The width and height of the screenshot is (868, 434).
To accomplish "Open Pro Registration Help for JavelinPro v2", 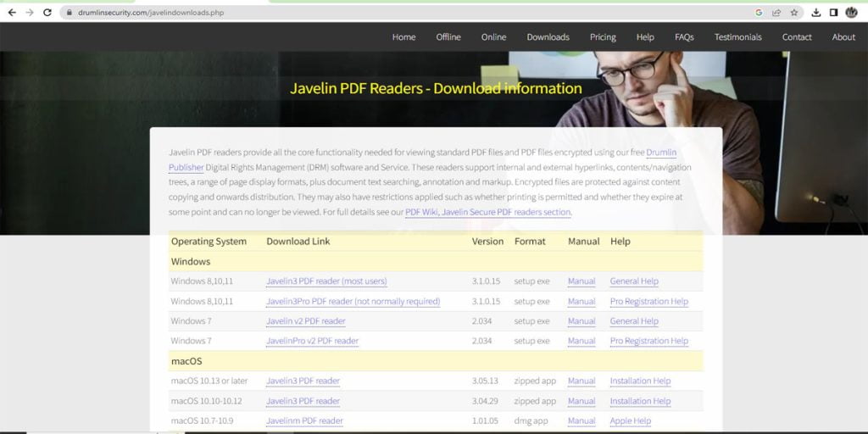I will (648, 341).
